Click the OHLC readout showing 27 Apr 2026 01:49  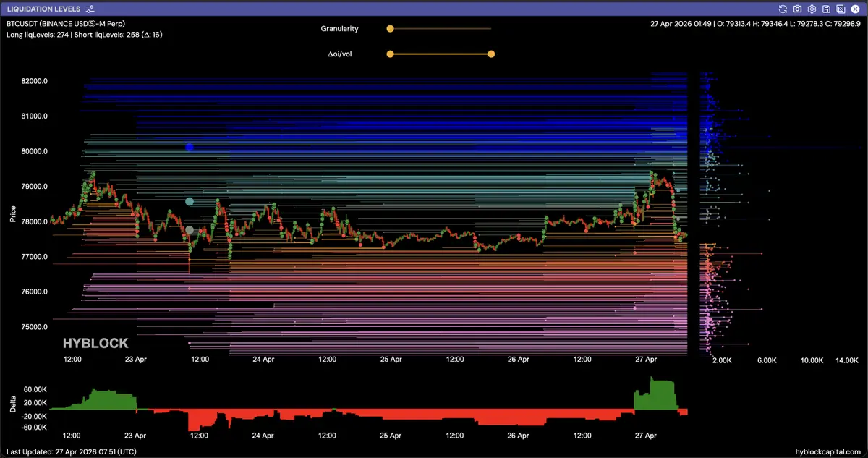755,23
